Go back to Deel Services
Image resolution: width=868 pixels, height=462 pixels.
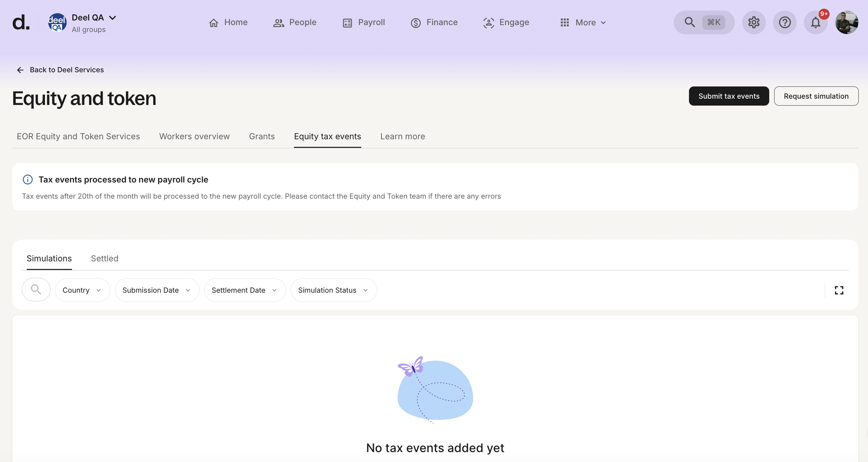pyautogui.click(x=60, y=70)
